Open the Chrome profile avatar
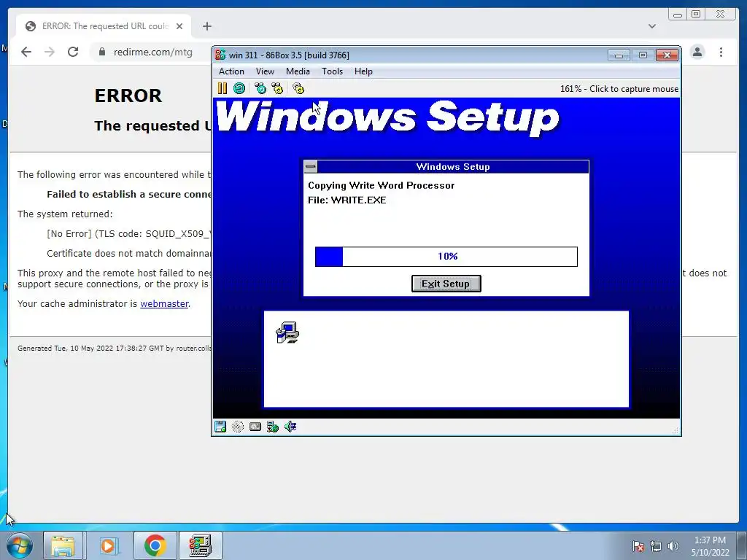The height and width of the screenshot is (560, 747). click(x=697, y=52)
